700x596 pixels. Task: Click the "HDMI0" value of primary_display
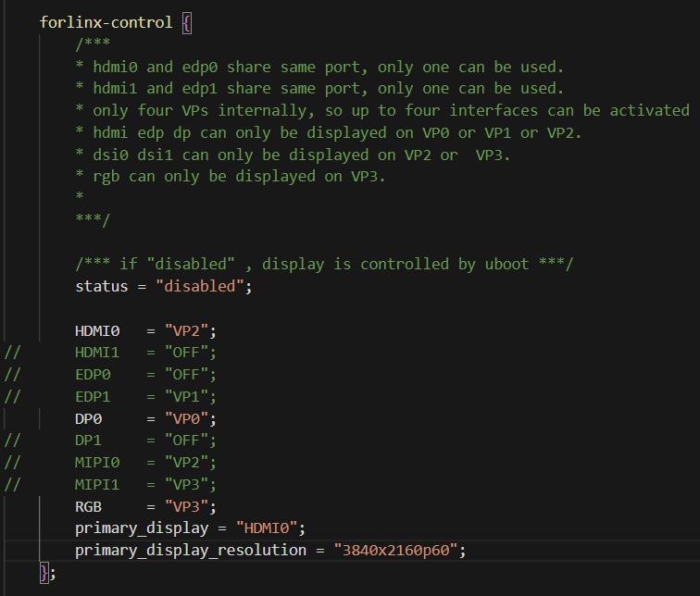(268, 528)
